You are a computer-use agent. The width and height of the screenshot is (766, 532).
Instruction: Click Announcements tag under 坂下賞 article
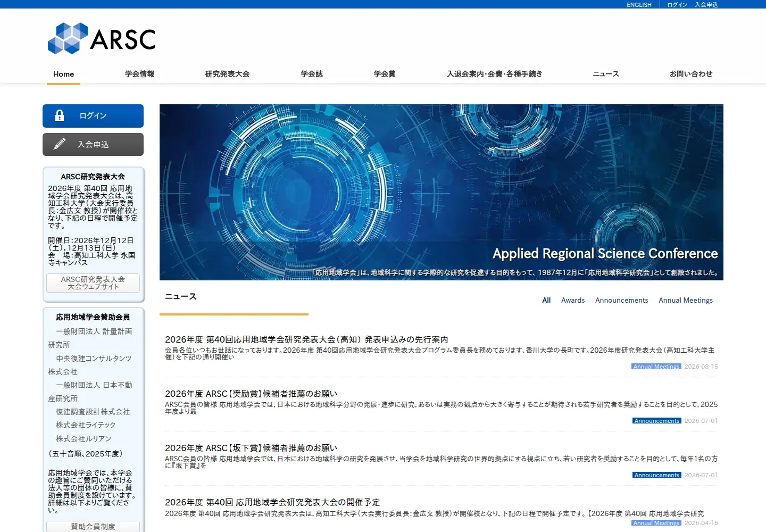pyautogui.click(x=657, y=475)
